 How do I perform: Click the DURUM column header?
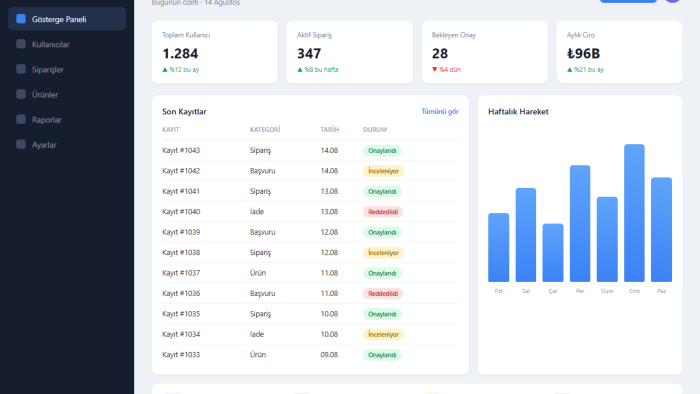(375, 130)
